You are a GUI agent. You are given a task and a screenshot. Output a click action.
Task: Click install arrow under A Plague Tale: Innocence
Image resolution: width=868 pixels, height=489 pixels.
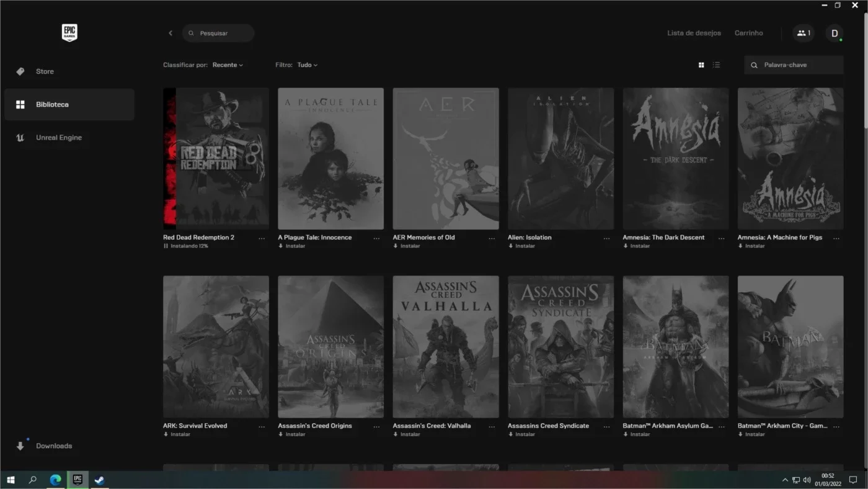point(281,246)
